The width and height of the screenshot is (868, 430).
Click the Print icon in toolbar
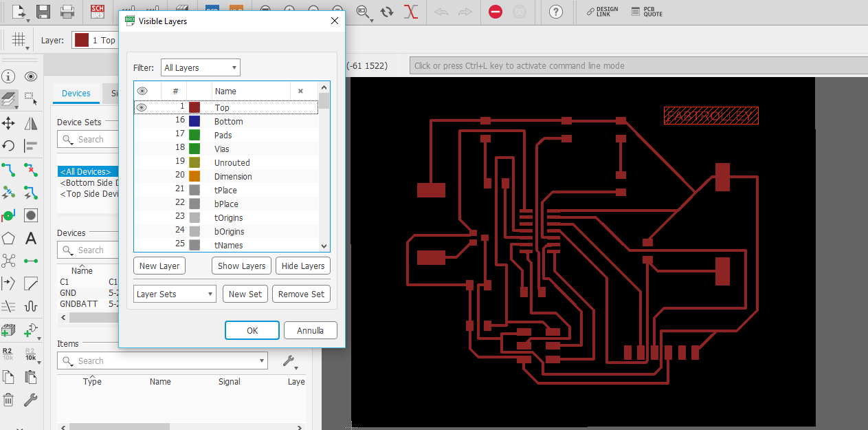coord(67,11)
